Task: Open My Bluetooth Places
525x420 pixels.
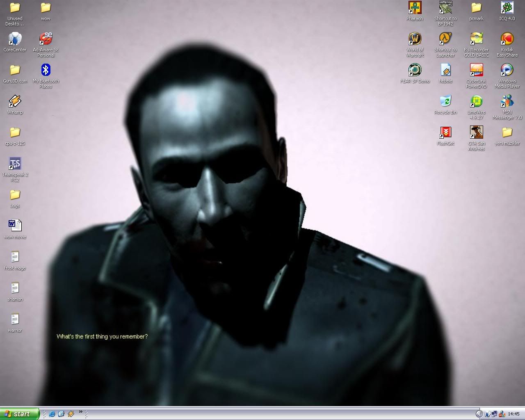Action: tap(46, 70)
